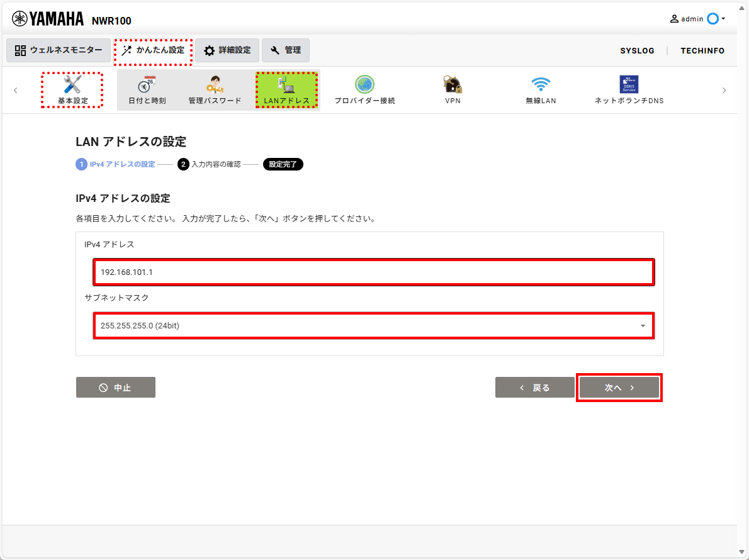This screenshot has height=560, width=749.
Task: Click the page scrollbar down arrow
Action: [x=742, y=552]
